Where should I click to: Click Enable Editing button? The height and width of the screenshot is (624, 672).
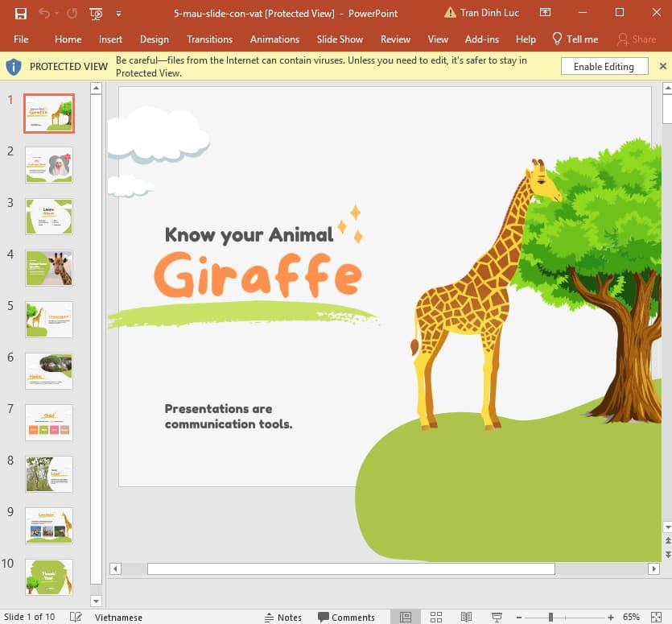pos(604,67)
